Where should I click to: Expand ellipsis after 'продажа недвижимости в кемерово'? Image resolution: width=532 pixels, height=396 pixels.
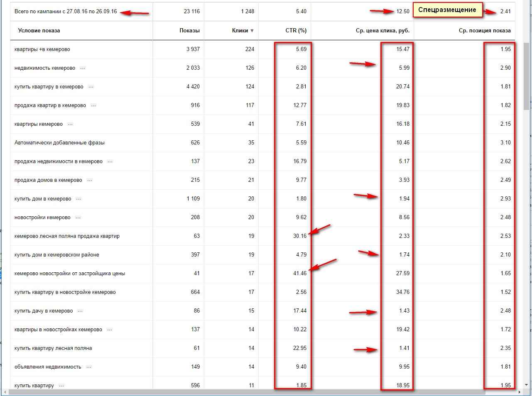tap(110, 161)
